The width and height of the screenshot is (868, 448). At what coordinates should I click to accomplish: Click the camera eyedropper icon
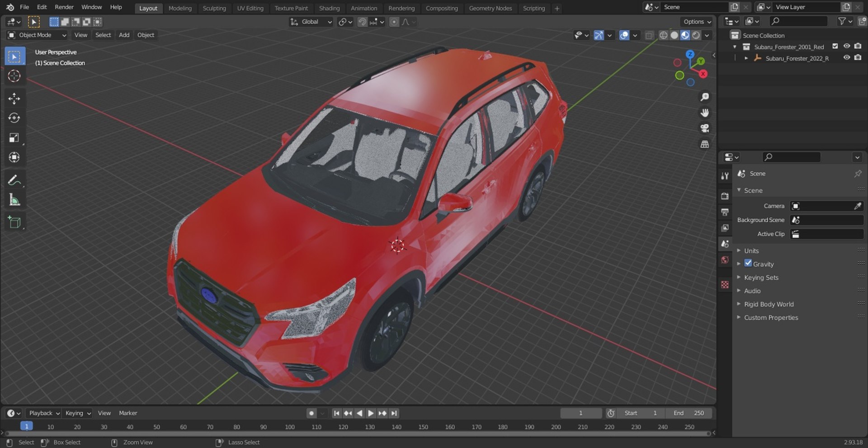click(858, 206)
